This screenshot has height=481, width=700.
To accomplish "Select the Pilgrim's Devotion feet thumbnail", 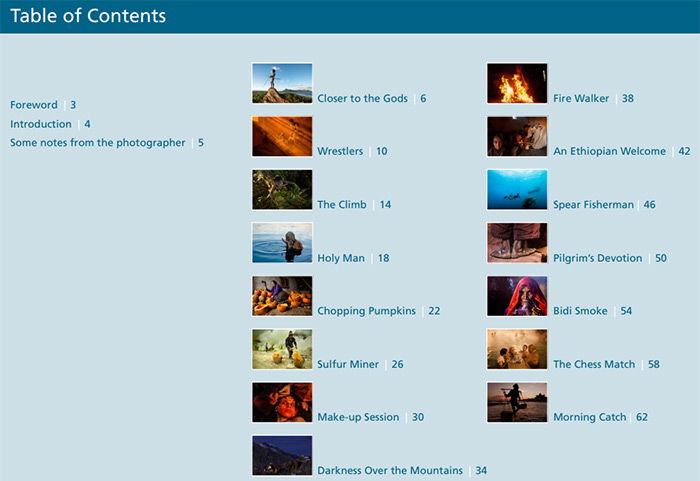I will pos(517,243).
